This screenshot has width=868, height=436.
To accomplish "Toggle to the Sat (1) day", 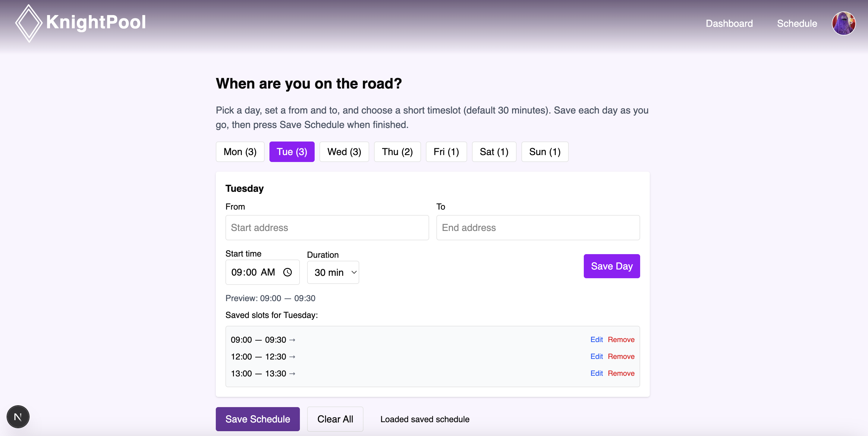I will pos(494,152).
